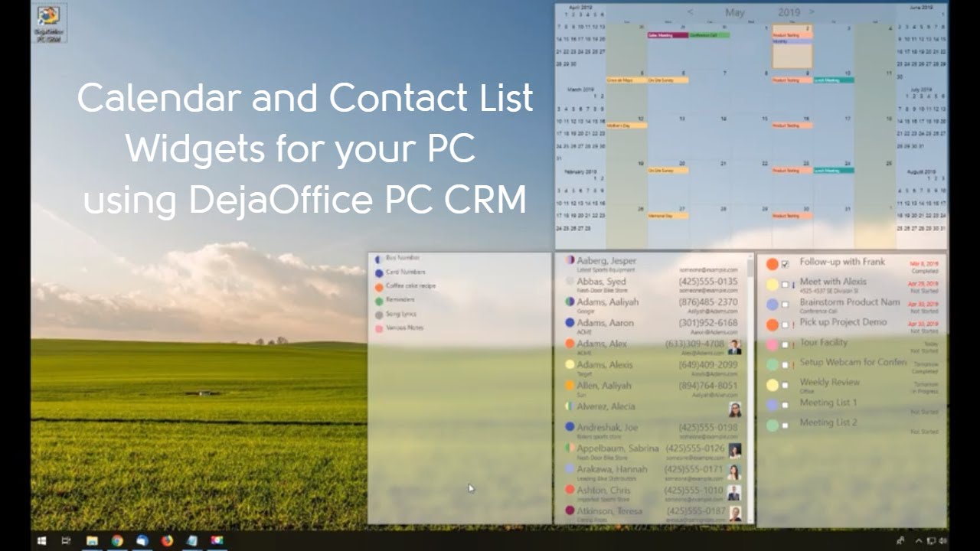Open the Windows Start menu
980x551 pixels.
coord(41,540)
